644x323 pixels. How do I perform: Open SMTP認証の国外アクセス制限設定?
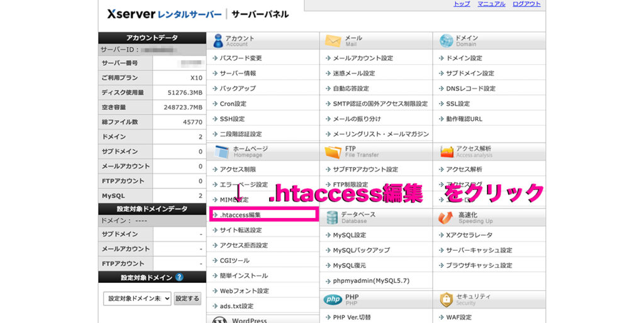[x=380, y=104]
